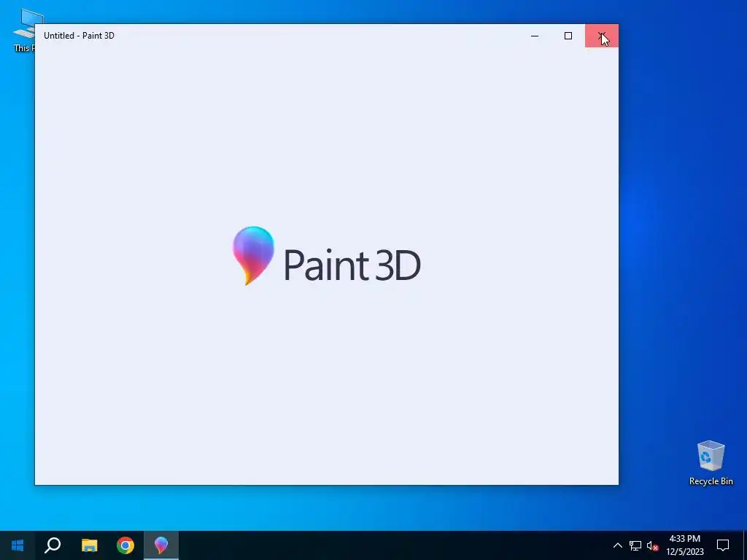Launch File Explorer from taskbar
This screenshot has width=747, height=560.
(x=89, y=545)
